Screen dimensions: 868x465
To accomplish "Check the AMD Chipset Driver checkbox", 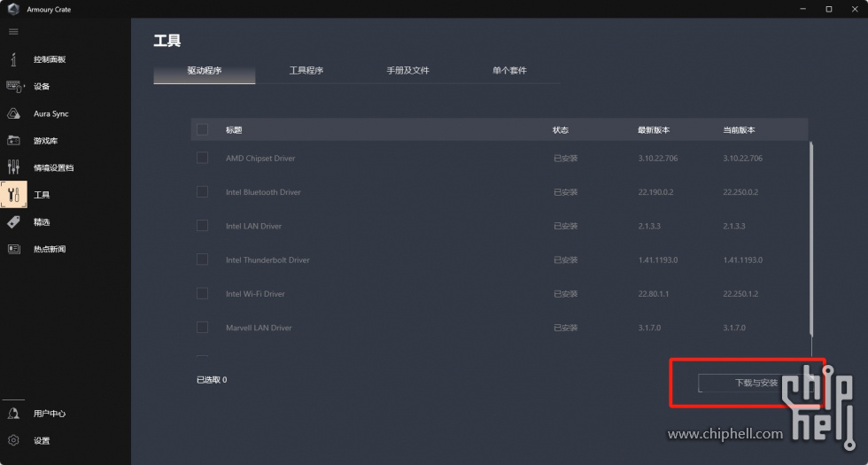I will point(202,158).
